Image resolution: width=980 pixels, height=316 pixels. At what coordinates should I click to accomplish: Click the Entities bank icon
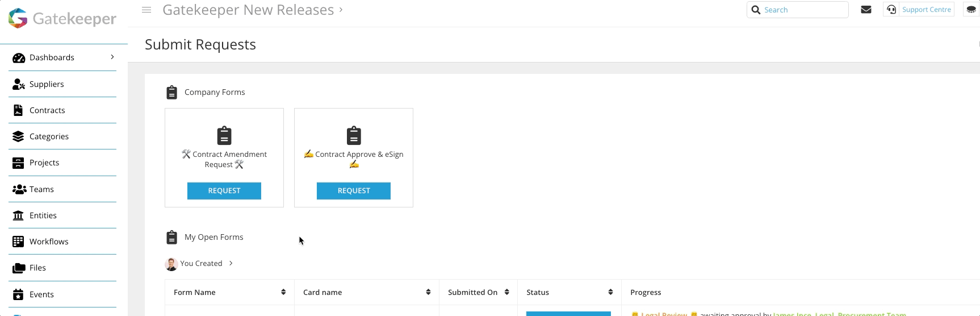click(18, 215)
